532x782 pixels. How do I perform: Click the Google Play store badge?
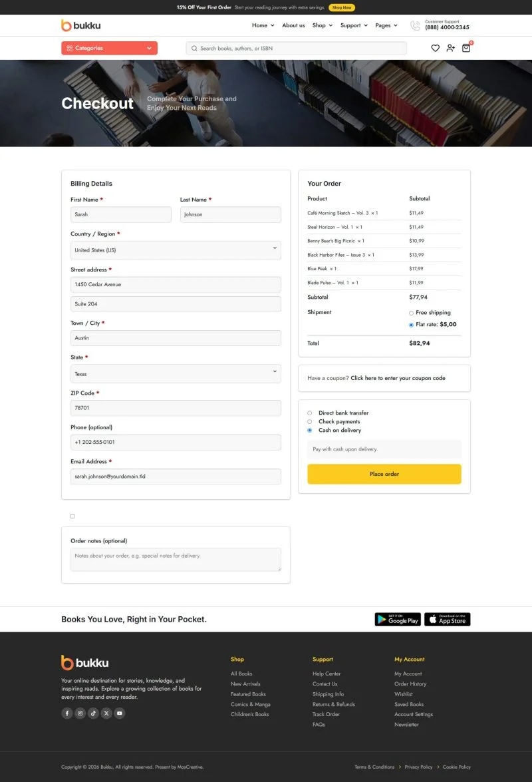398,620
